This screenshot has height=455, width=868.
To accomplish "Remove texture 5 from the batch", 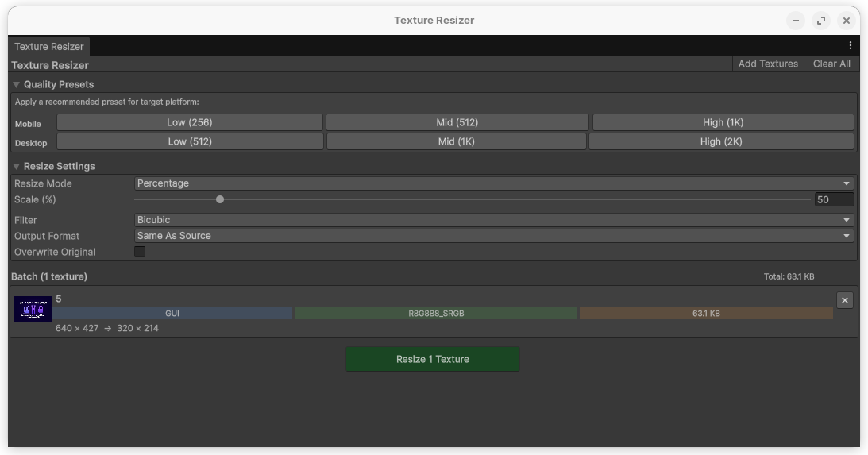I will pos(844,299).
